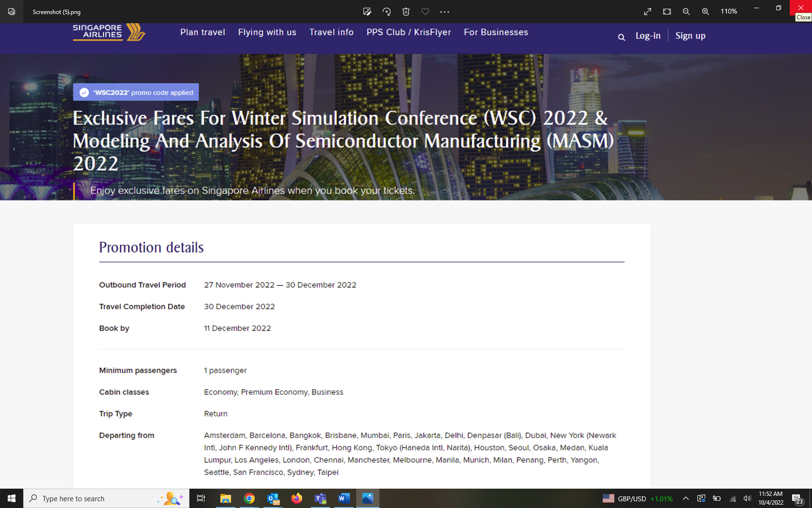Click the fit-to-window icon
Viewport: 812px width, 508px height.
coord(667,12)
